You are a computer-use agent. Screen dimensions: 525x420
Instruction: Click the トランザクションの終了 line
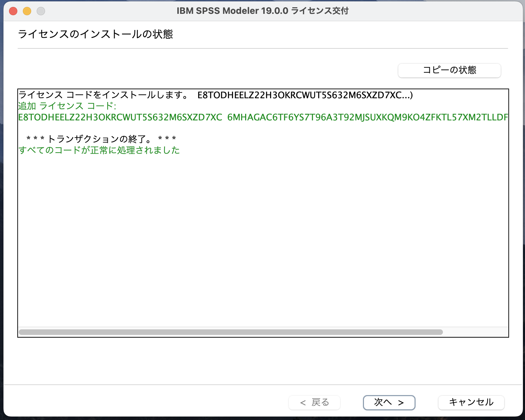pyautogui.click(x=101, y=139)
